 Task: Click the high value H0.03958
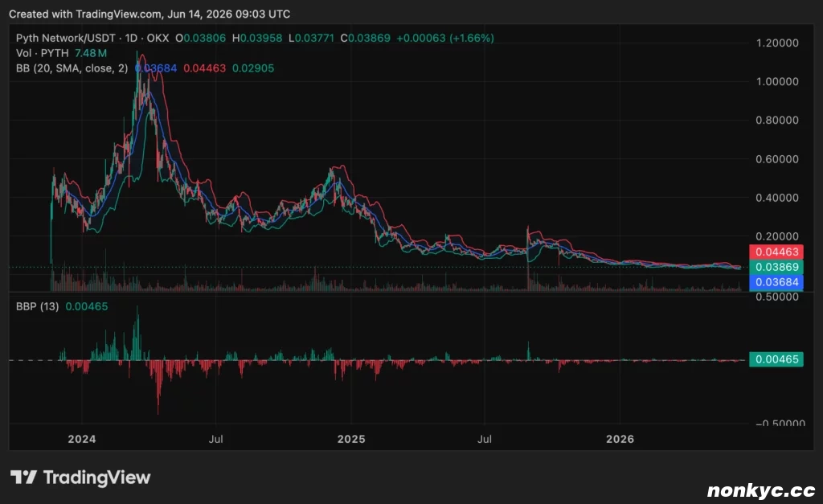pyautogui.click(x=257, y=39)
